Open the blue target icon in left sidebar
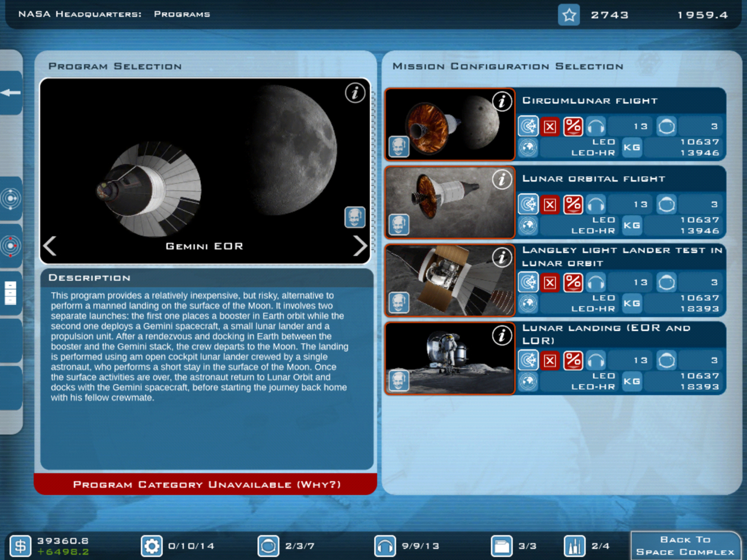 click(x=11, y=199)
